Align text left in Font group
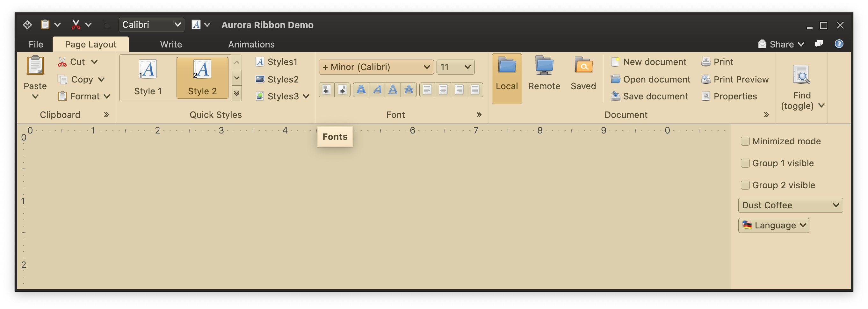Viewport: 868px width, 309px height. (x=427, y=90)
